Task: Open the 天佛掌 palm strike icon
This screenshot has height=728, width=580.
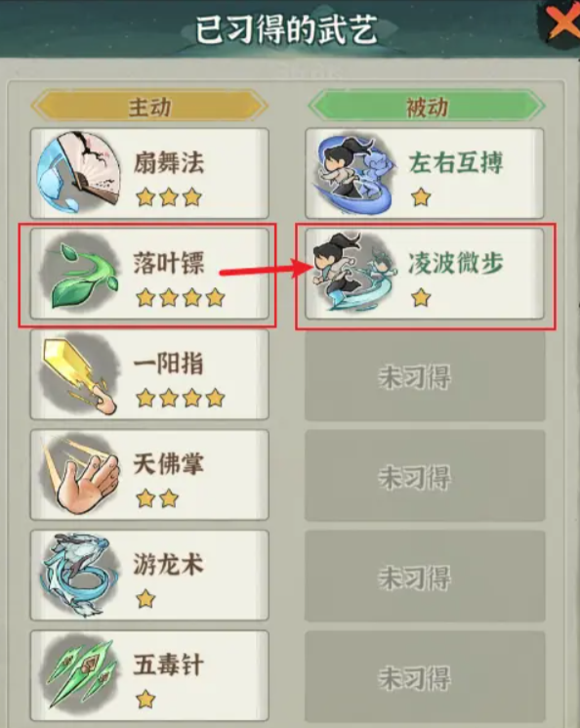Action: tap(79, 475)
